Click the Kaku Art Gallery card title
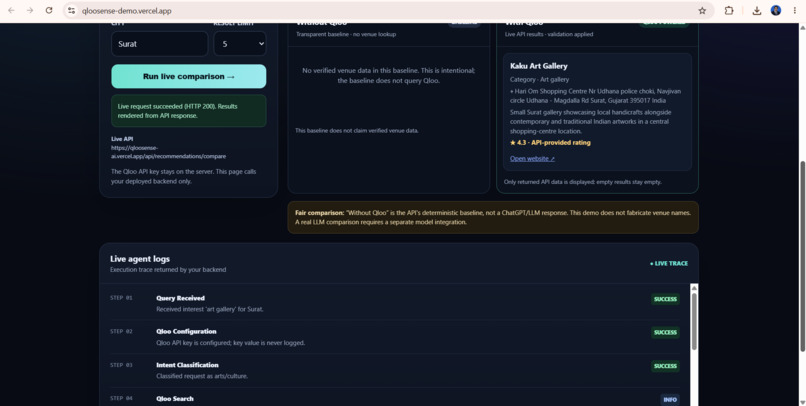This screenshot has width=806, height=406. (538, 66)
